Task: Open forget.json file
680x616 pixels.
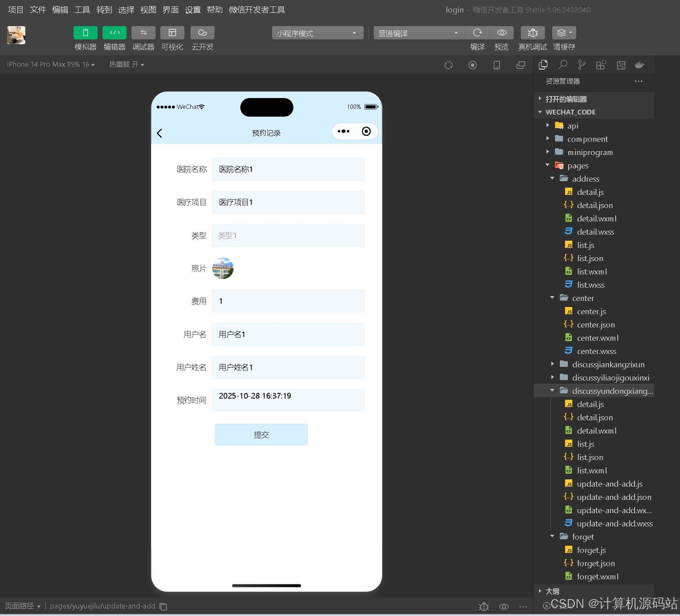Action: [x=594, y=563]
